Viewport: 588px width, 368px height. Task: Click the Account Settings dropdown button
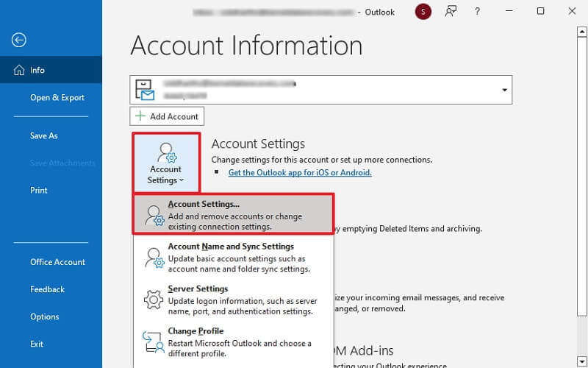pos(166,163)
